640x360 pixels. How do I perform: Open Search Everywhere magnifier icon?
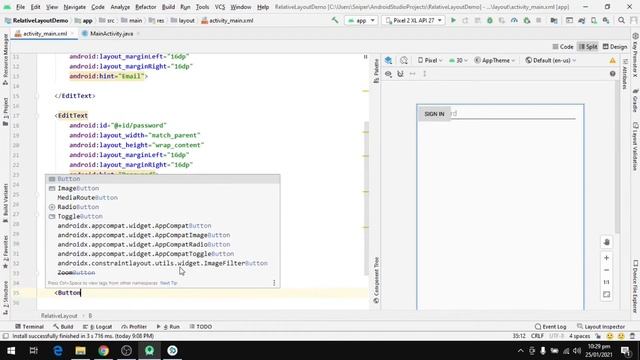click(621, 20)
